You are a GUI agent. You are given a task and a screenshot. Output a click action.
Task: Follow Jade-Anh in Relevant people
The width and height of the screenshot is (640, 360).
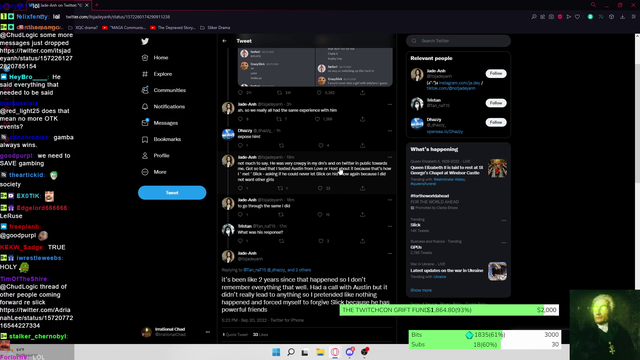click(x=496, y=73)
